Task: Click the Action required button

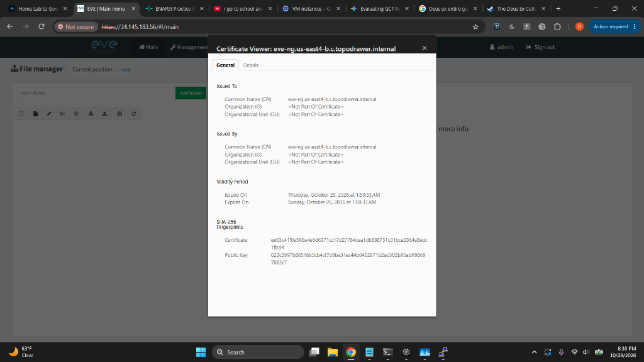Action: 610,26
